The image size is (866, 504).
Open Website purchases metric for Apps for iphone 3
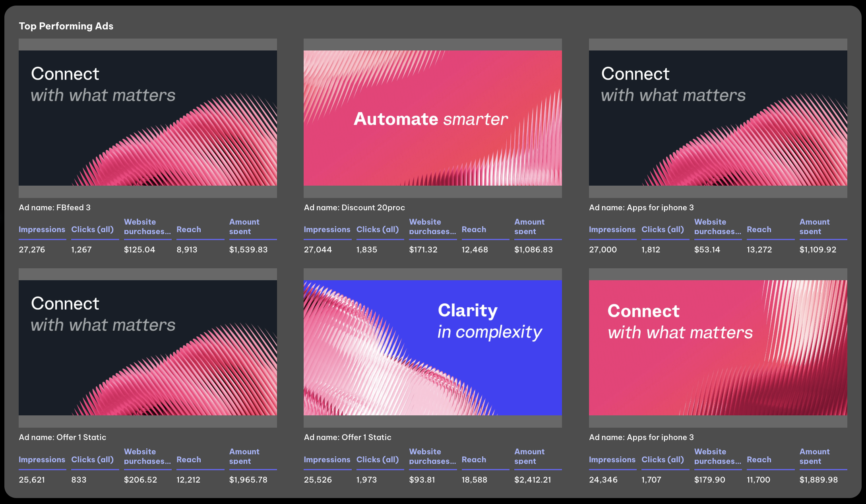click(x=718, y=227)
